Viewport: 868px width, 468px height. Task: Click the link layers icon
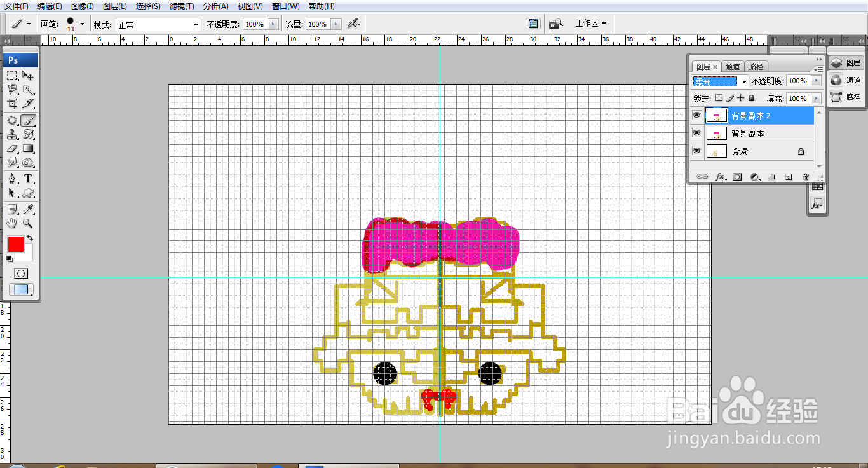click(x=702, y=177)
